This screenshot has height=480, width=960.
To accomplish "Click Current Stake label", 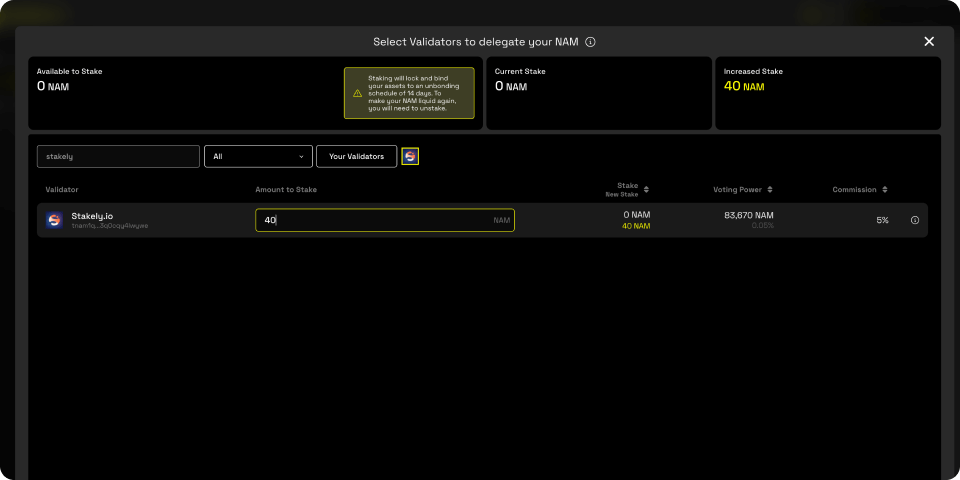I will pos(520,72).
